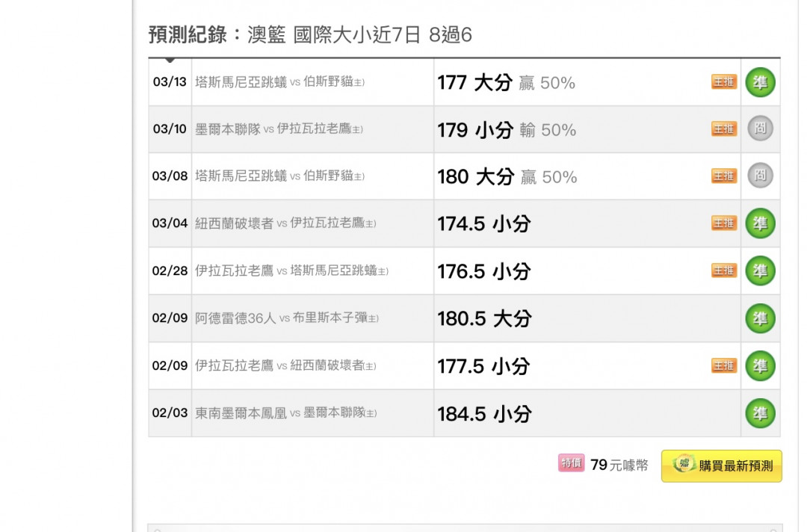Click grey 悶 icon on 03/10 row
Image resolution: width=807 pixels, height=532 pixels.
(x=760, y=128)
